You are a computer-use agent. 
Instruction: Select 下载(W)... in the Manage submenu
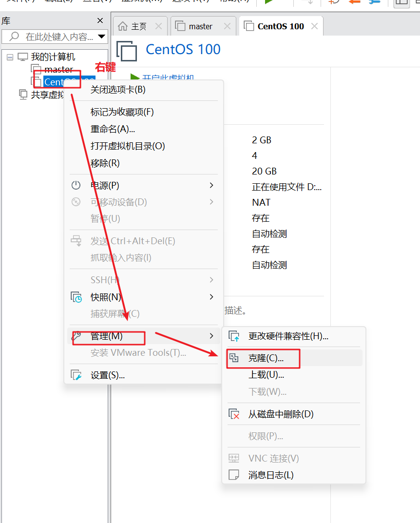point(267,391)
